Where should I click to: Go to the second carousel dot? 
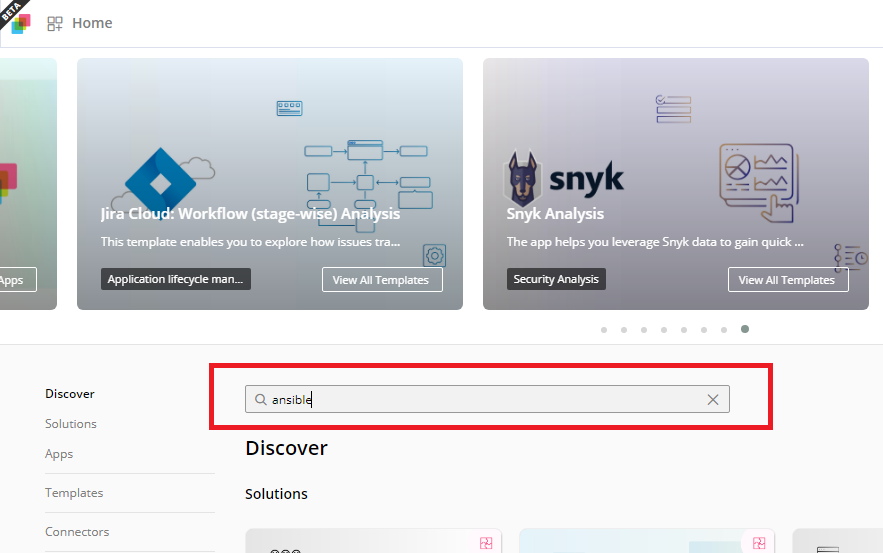pos(624,330)
